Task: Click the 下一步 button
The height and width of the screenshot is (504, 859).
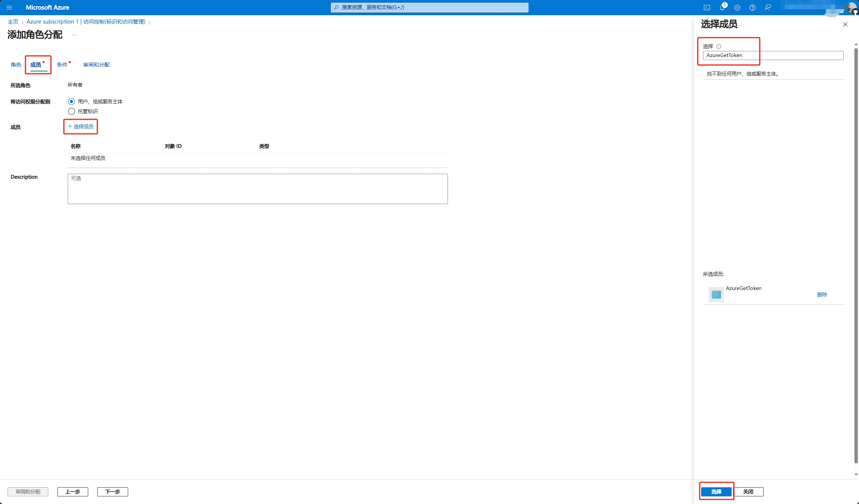Action: pyautogui.click(x=113, y=491)
